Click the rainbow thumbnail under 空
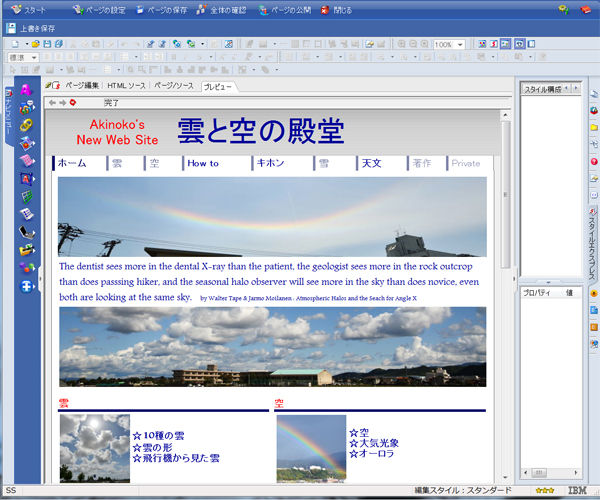This screenshot has height=500, width=600. [x=311, y=448]
